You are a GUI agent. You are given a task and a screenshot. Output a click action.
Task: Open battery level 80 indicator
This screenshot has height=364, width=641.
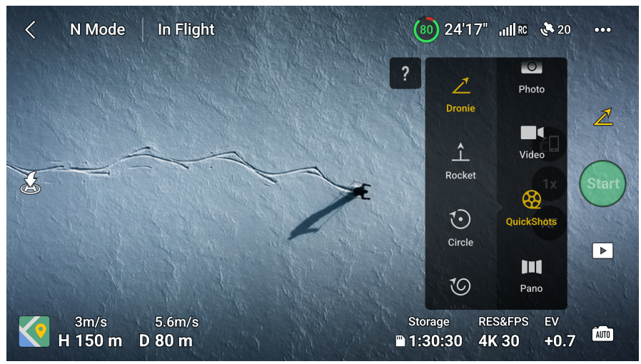426,29
